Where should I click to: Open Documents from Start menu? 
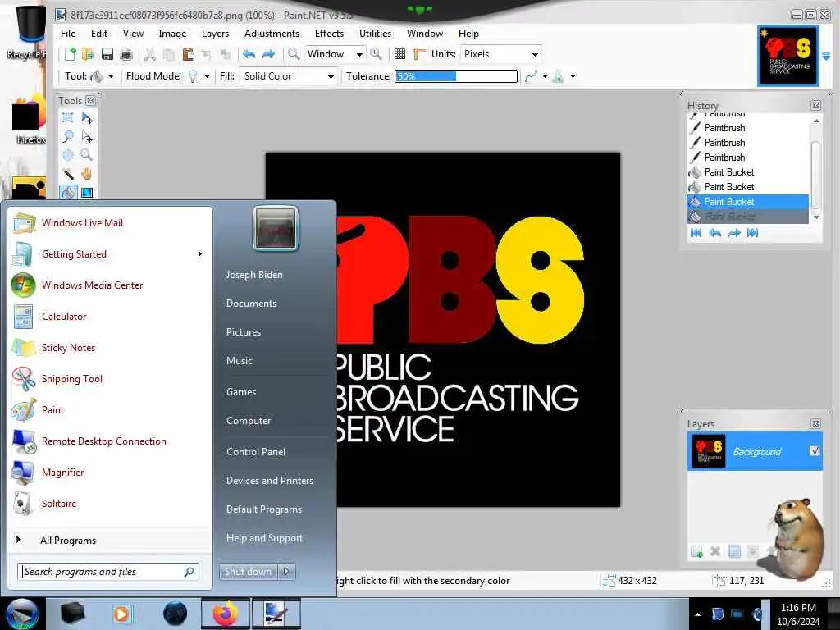click(251, 304)
